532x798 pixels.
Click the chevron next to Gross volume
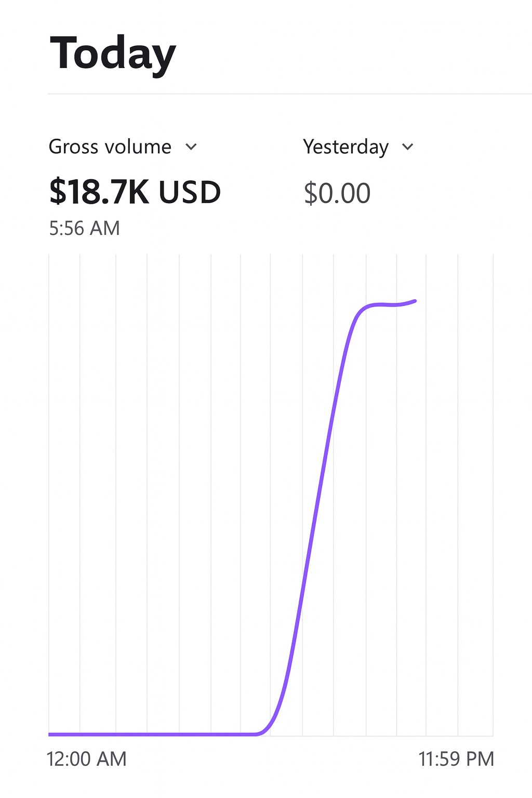click(191, 147)
